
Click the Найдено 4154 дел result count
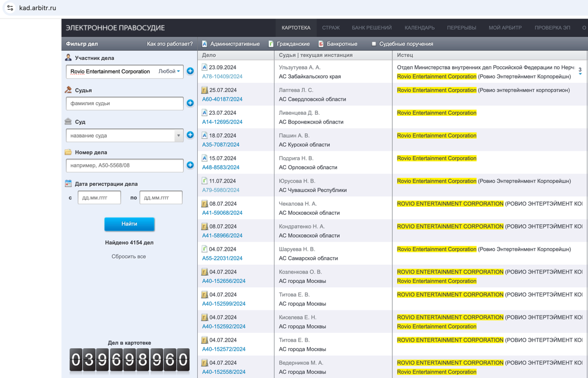tap(129, 243)
